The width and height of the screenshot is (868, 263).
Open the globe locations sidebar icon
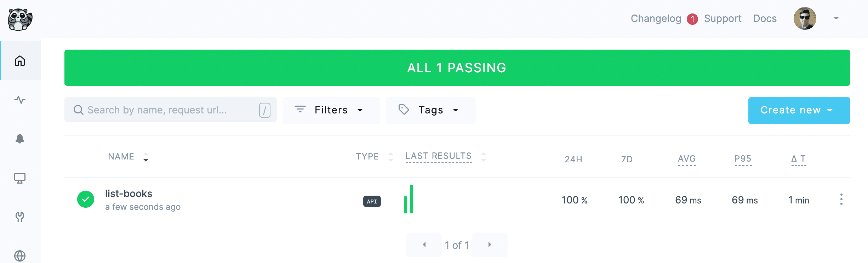click(x=20, y=256)
